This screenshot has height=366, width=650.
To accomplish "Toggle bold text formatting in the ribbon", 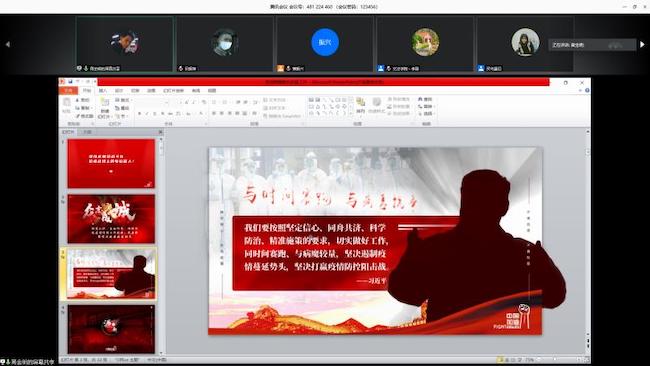I will point(140,113).
